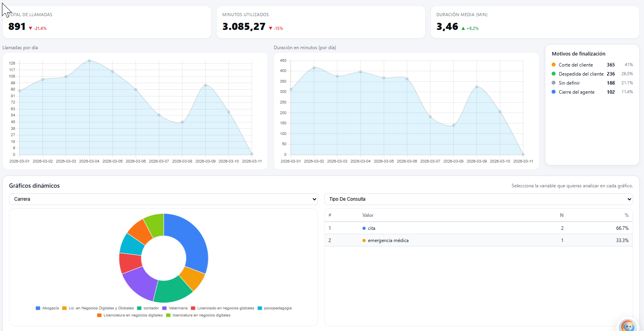Click green up arrow beside 3,46 duration

[x=463, y=28]
